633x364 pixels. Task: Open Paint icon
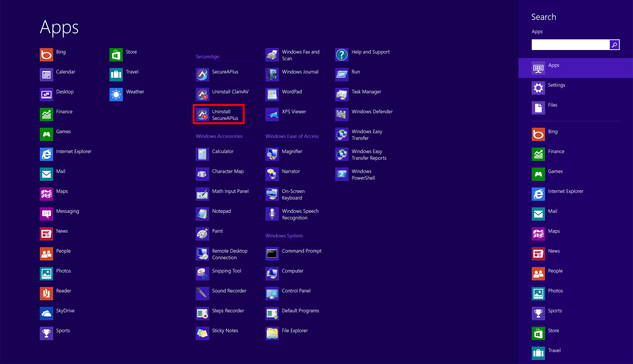[202, 234]
